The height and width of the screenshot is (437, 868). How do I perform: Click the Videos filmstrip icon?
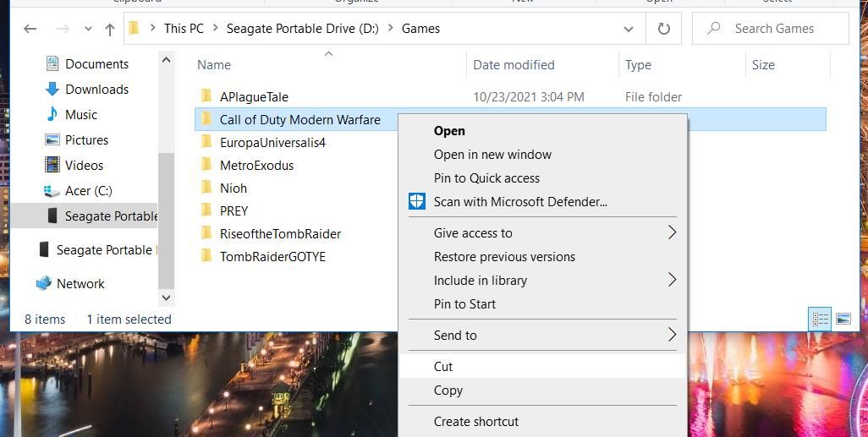click(52, 165)
